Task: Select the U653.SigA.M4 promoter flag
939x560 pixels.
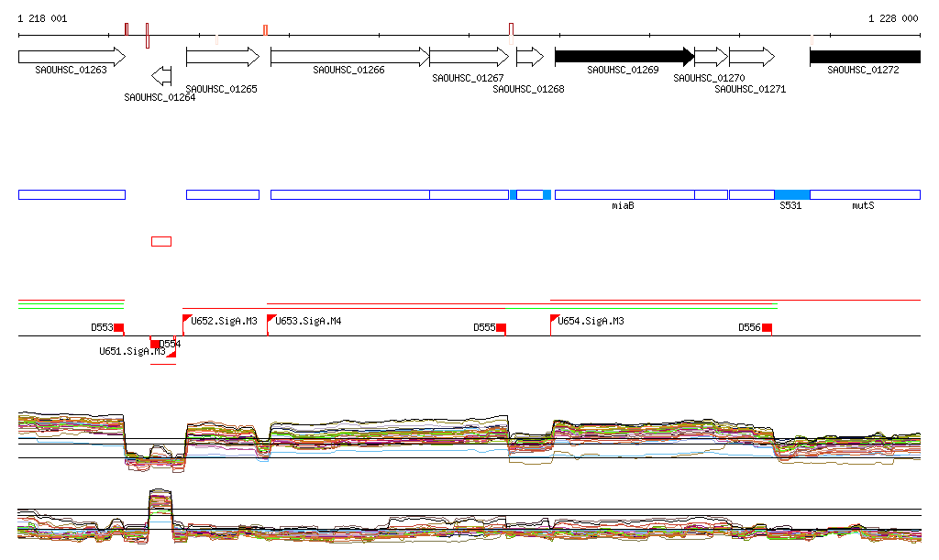Action: 271,319
